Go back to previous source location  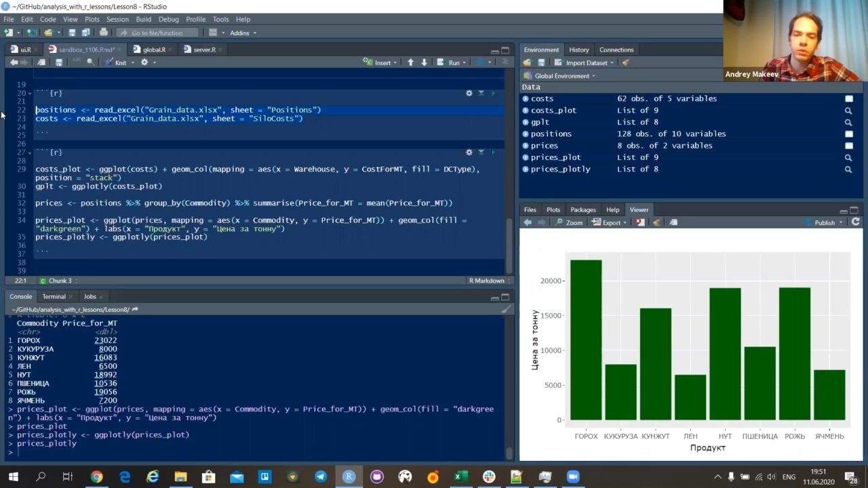click(x=14, y=62)
